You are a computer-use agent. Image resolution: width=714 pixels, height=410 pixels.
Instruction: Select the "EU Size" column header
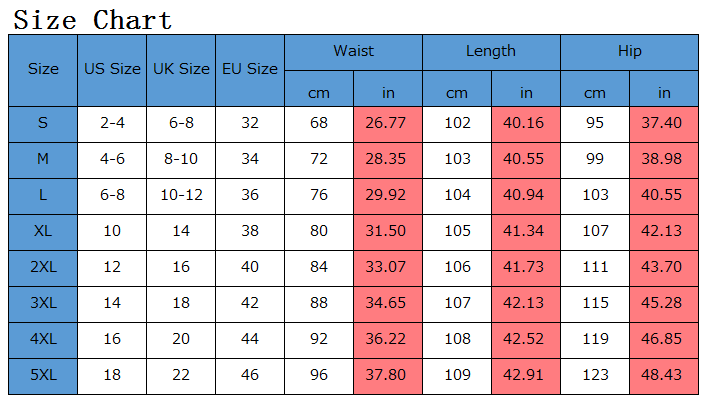pos(250,70)
